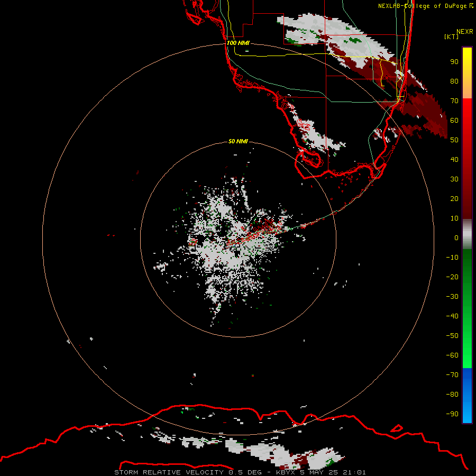476x476 pixels.
Task: Click the "NEXLAB-College of DuPage" title text
Action: click(x=422, y=6)
